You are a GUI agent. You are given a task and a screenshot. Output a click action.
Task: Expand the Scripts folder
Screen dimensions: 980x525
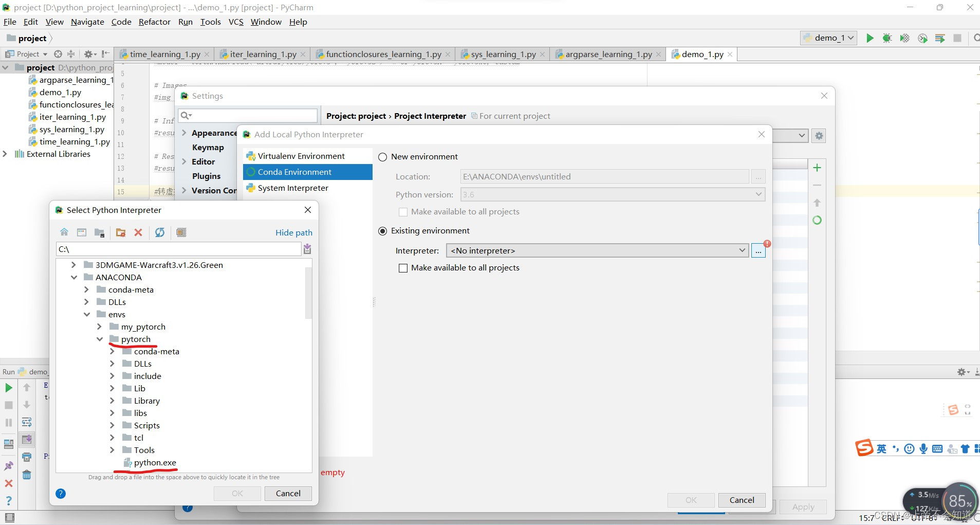click(x=112, y=426)
